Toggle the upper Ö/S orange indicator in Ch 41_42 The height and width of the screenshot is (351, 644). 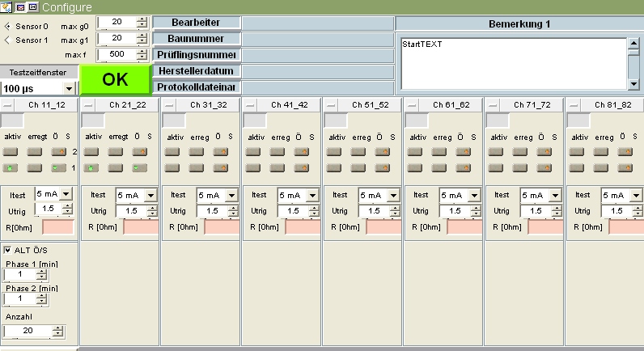(x=301, y=151)
